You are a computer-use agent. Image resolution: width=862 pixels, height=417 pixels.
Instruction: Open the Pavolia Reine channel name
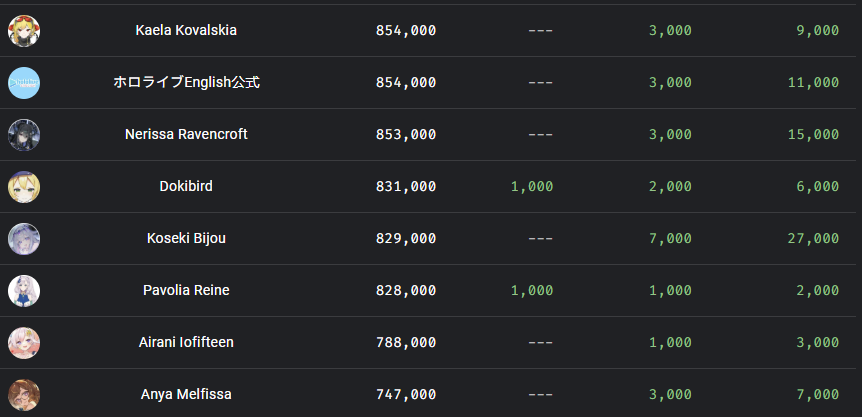[186, 290]
